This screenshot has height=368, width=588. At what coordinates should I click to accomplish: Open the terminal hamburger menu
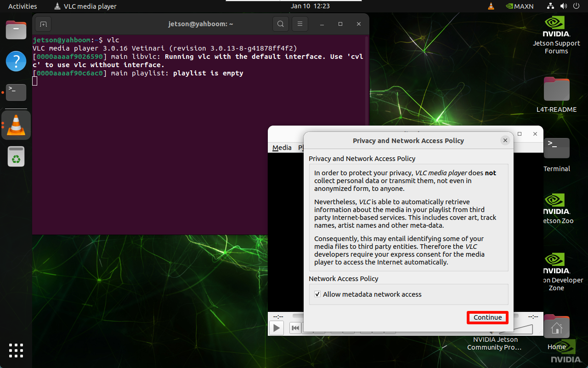300,24
